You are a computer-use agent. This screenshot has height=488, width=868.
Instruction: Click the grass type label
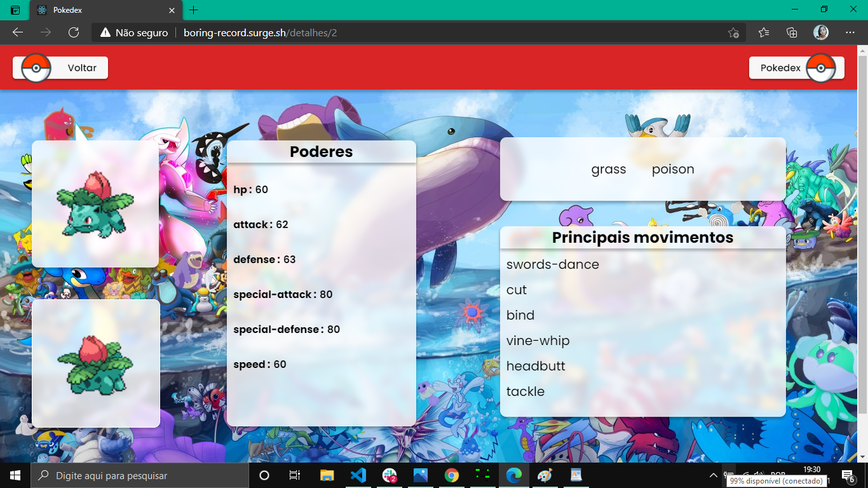click(x=608, y=169)
